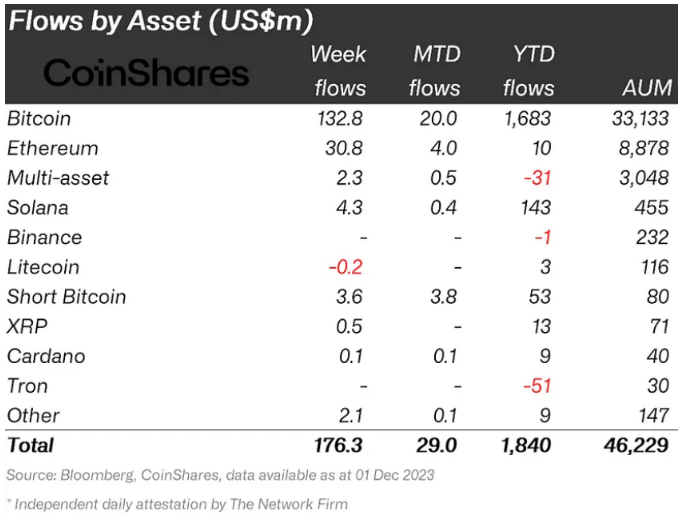This screenshot has height=524, width=685.
Task: Click the Network Firm attestation footnote
Action: click(x=177, y=504)
